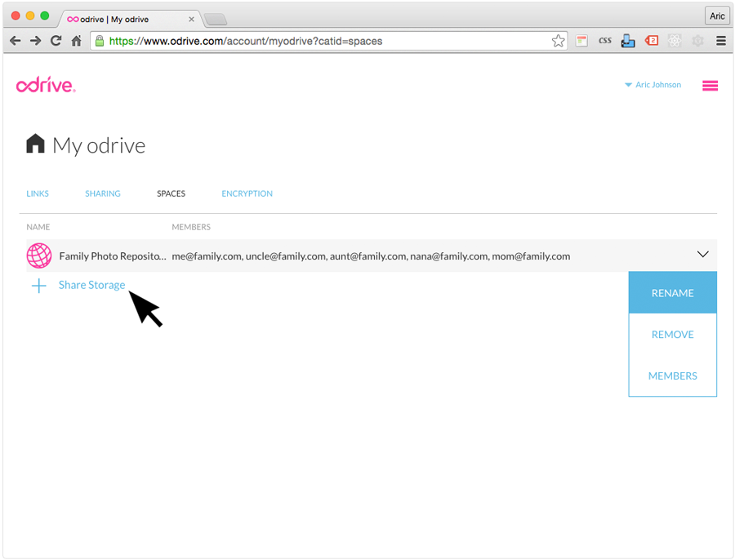Bookmark this page with the star
Viewport: 735px width, 560px height.
pos(558,42)
